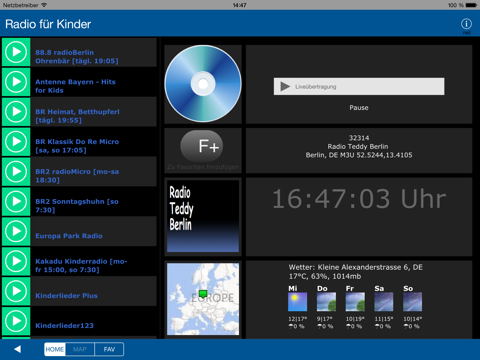
Task: Click Berlin, DE M3U coordinates line
Action: [359, 155]
